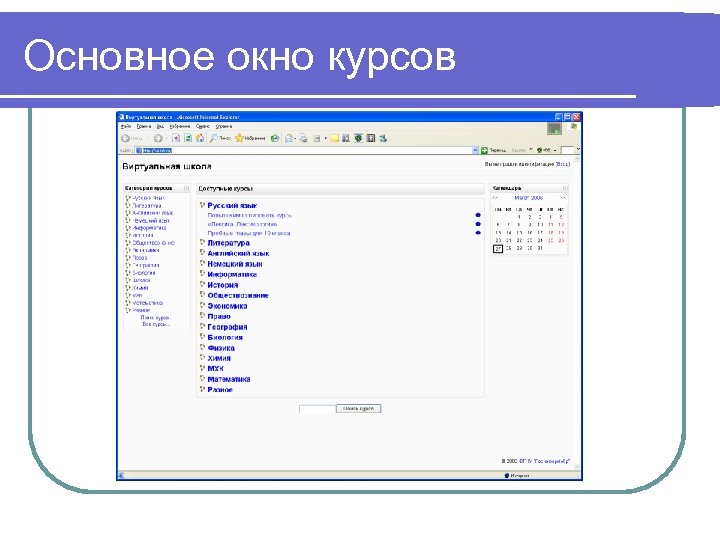The image size is (720, 540).
Task: Collapse the Категории курсов block
Action: 186,188
